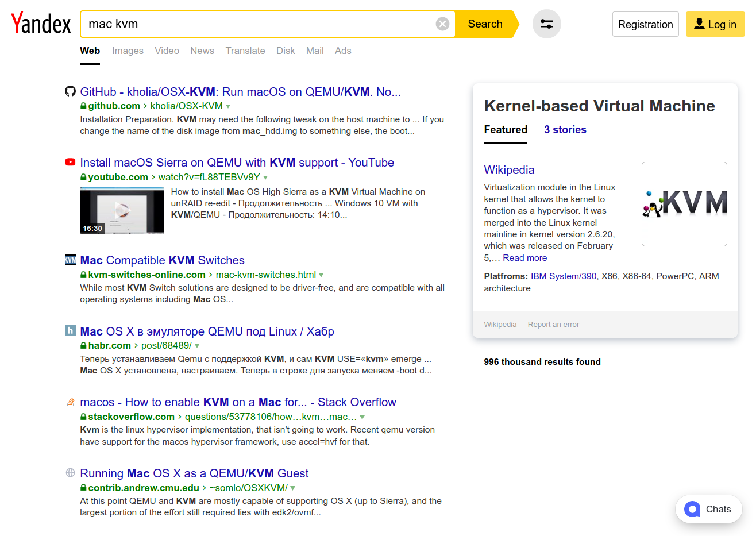756x536 pixels.
Task: Click the Log in button
Action: (x=715, y=24)
